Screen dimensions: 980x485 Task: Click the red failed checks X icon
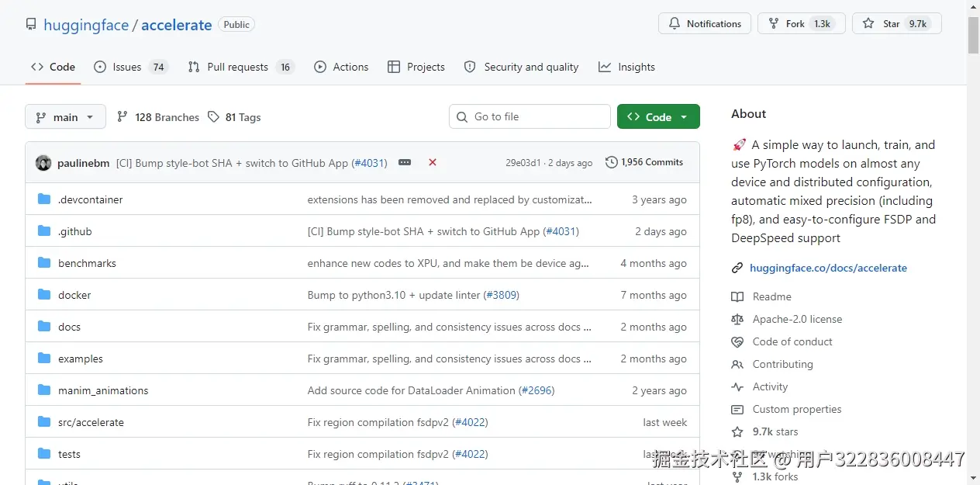click(433, 162)
